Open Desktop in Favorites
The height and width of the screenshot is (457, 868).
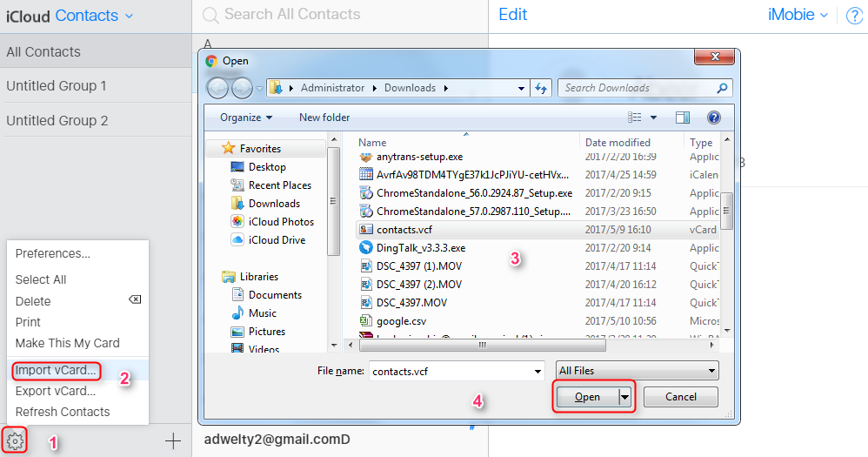[267, 167]
